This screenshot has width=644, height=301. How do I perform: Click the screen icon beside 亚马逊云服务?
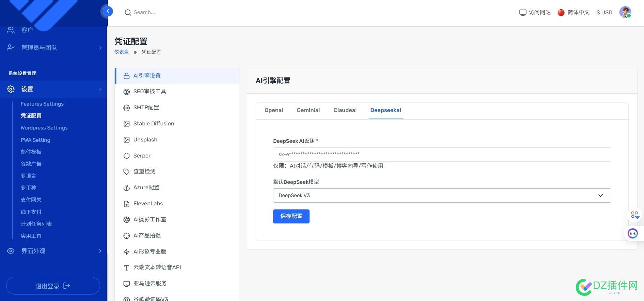click(126, 284)
